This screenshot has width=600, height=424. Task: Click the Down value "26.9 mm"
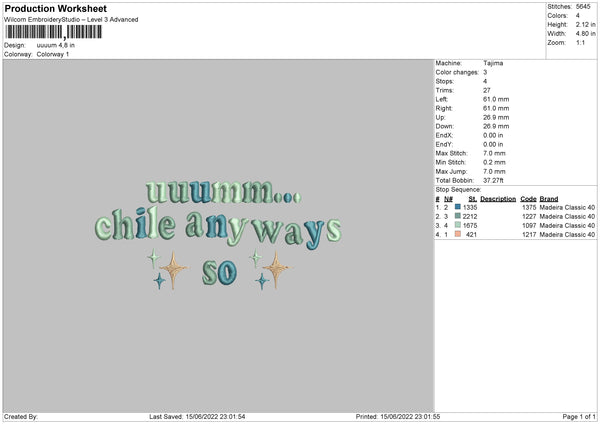496,126
